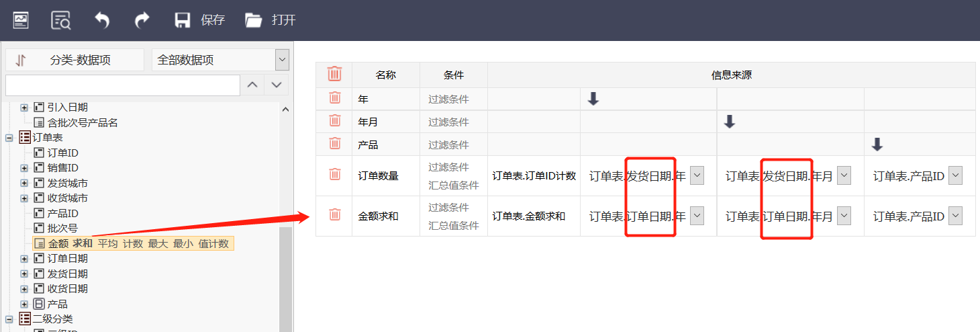Expand the 收货日期 tree node
This screenshot has height=332, width=980.
(24, 289)
